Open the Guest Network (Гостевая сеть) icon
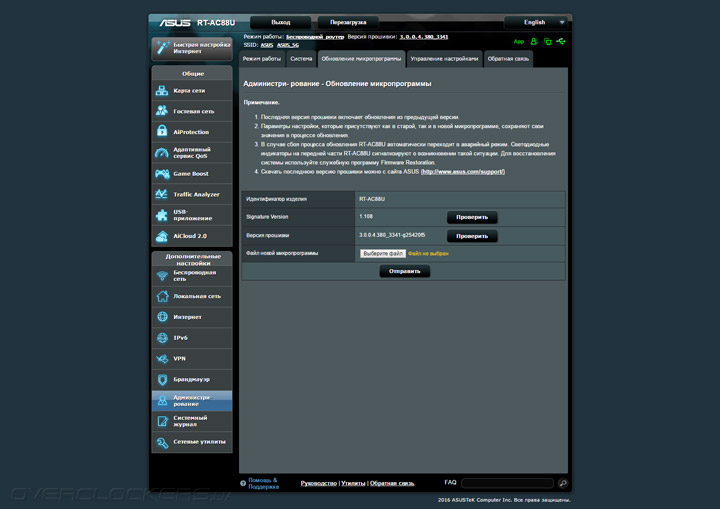 pos(162,111)
